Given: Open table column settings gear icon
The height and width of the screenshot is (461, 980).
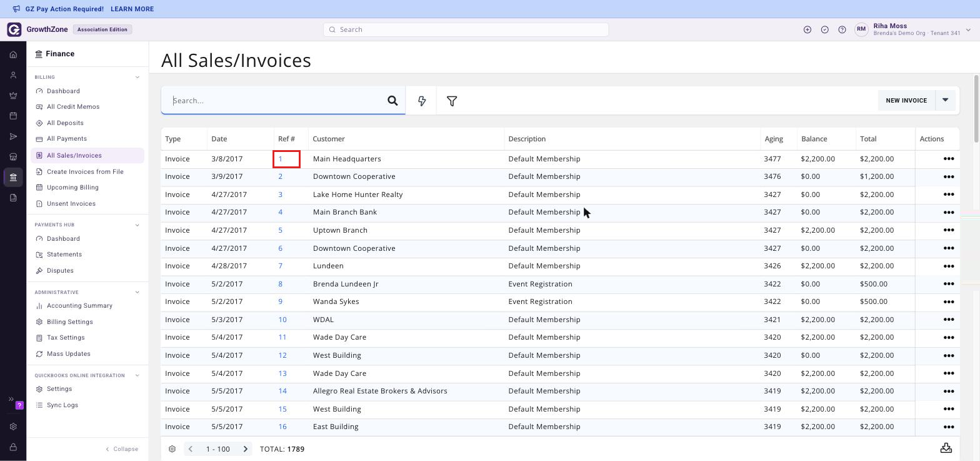Looking at the screenshot, I should tap(172, 449).
